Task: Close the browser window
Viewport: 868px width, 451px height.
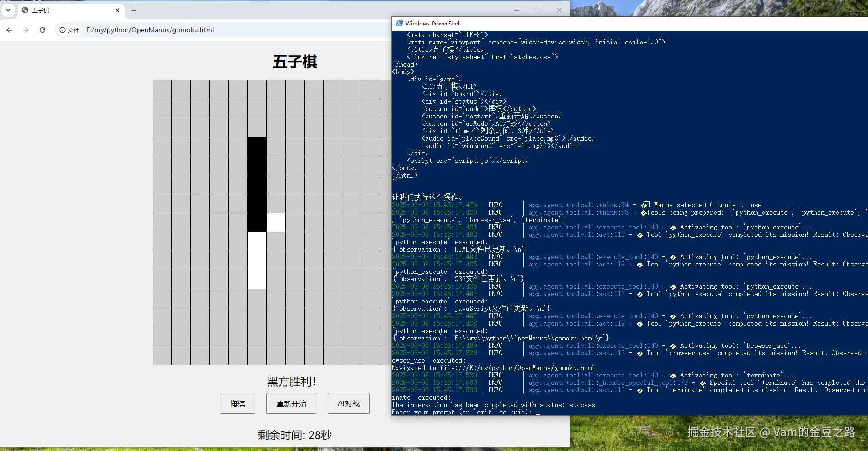Action: (x=559, y=10)
